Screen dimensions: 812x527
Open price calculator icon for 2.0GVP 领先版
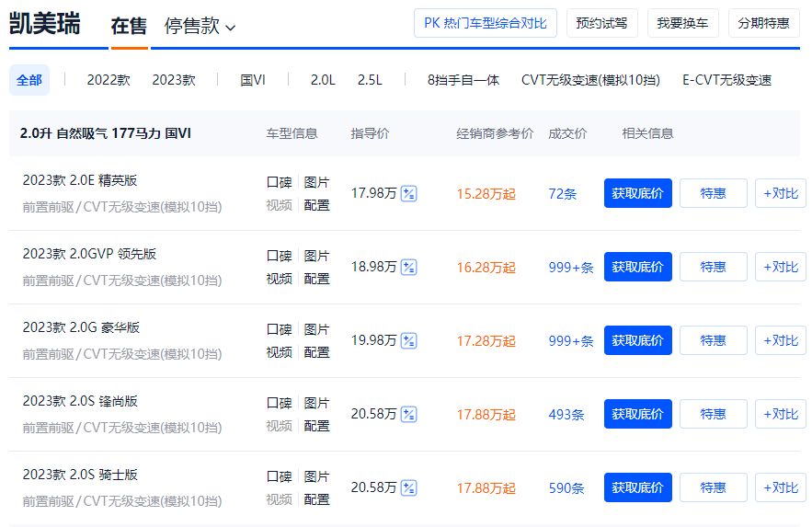(x=408, y=267)
